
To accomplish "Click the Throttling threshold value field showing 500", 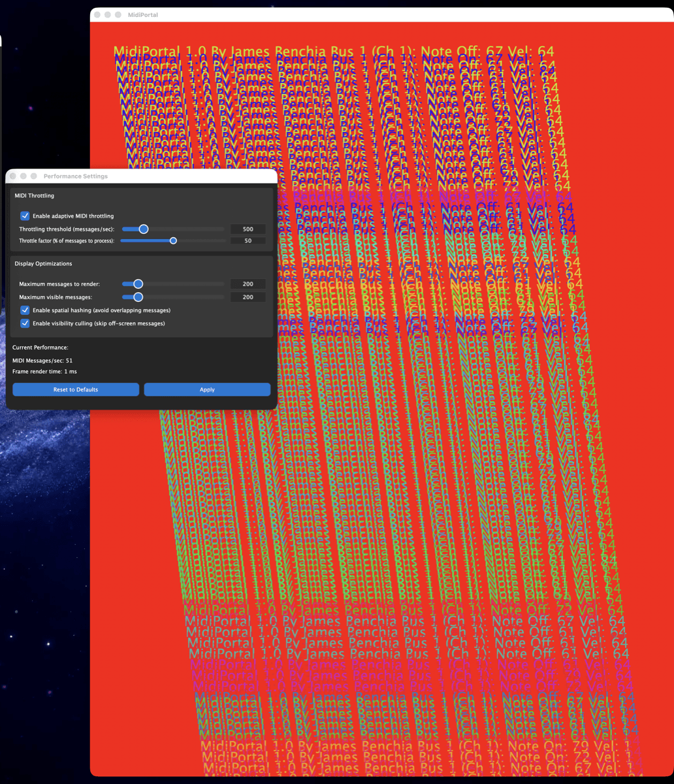I will pyautogui.click(x=248, y=229).
